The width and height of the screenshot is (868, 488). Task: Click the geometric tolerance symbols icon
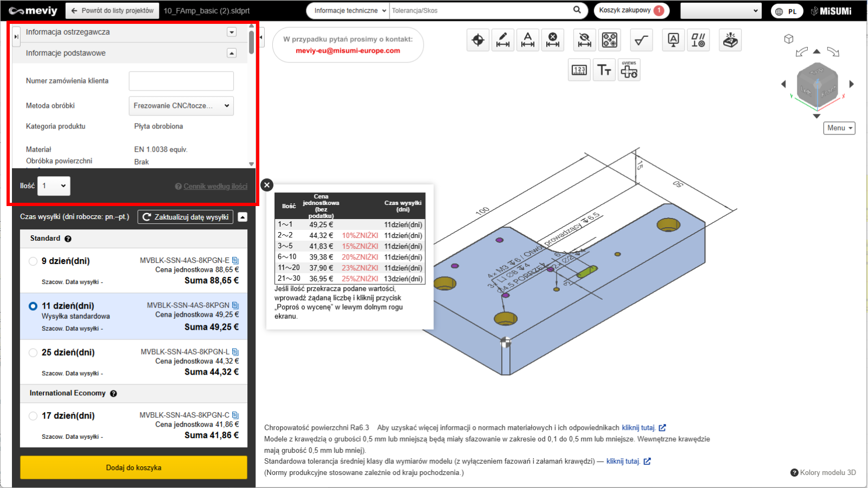(698, 40)
